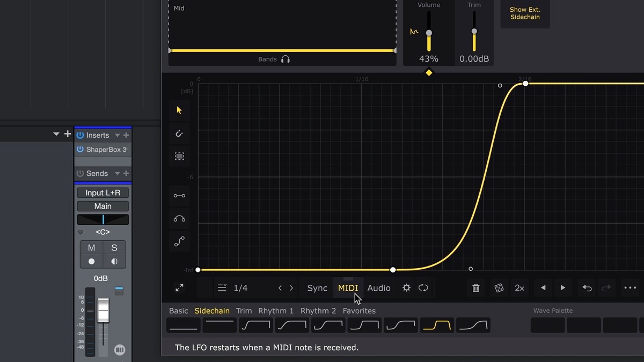Select the Audio trigger mode
Image resolution: width=644 pixels, height=362 pixels.
[x=378, y=288]
